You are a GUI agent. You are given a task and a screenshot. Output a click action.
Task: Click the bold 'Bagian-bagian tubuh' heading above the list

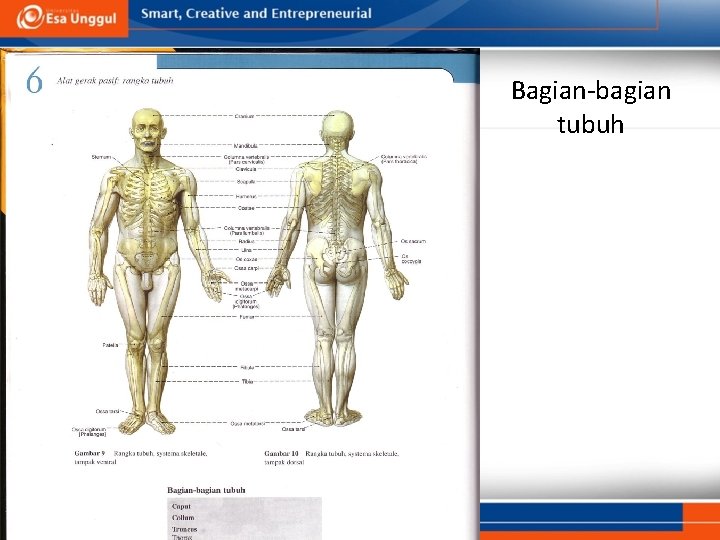206,490
